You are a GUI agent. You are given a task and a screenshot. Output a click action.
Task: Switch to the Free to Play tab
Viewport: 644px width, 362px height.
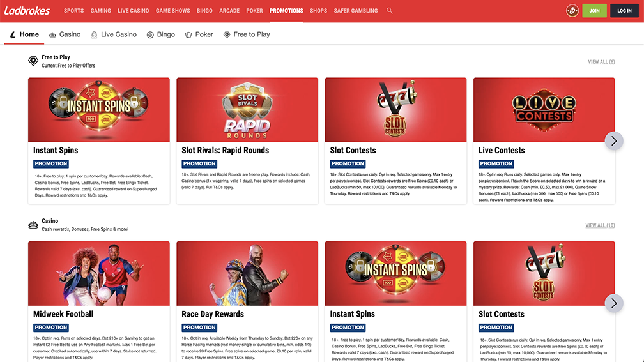point(247,34)
